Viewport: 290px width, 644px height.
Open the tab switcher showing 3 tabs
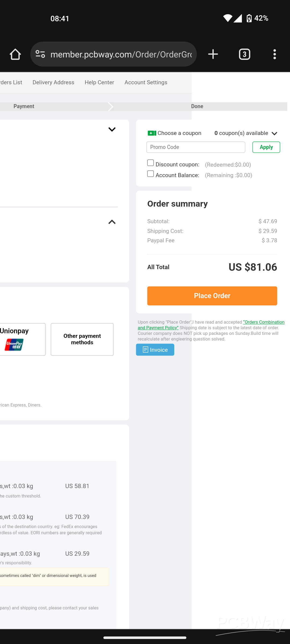point(244,54)
